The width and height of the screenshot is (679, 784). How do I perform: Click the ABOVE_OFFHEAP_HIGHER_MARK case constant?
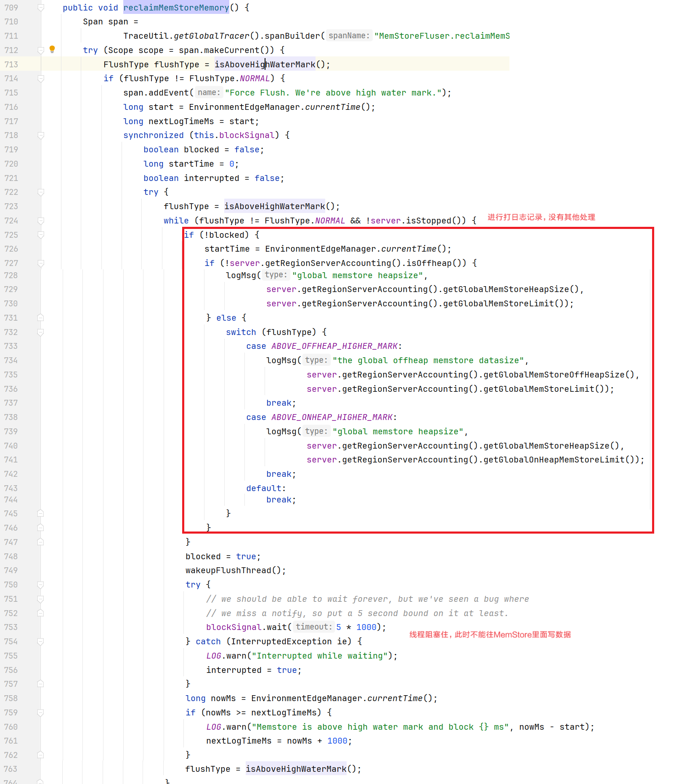click(x=334, y=346)
